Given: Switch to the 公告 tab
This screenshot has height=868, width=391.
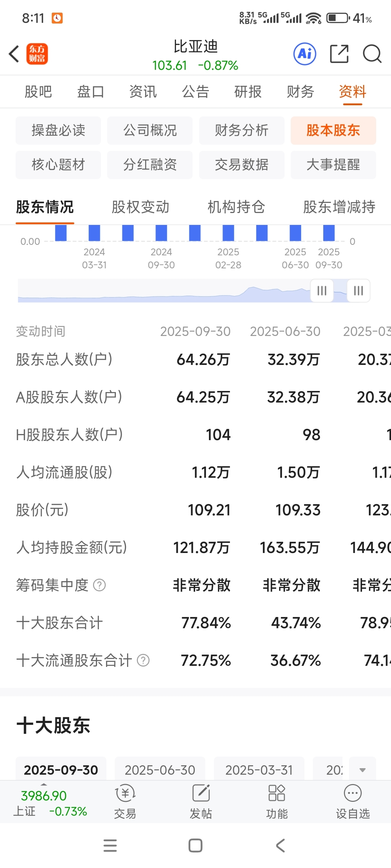Looking at the screenshot, I should coord(195,92).
